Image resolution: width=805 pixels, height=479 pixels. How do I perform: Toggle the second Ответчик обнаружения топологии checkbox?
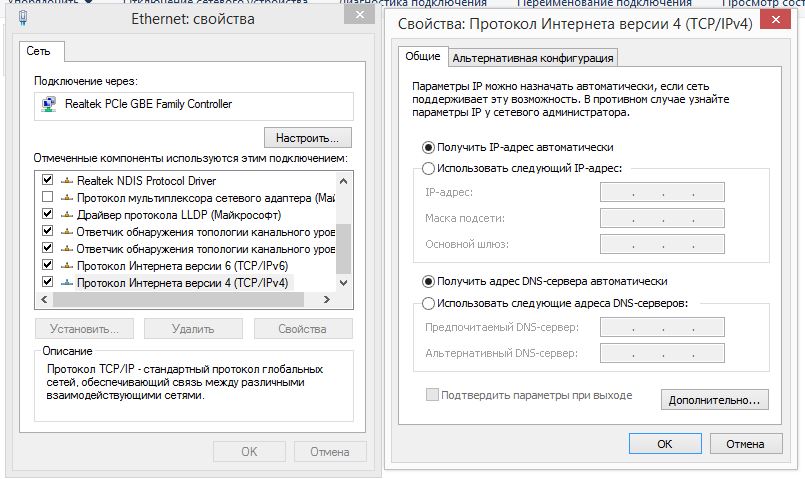[x=47, y=247]
